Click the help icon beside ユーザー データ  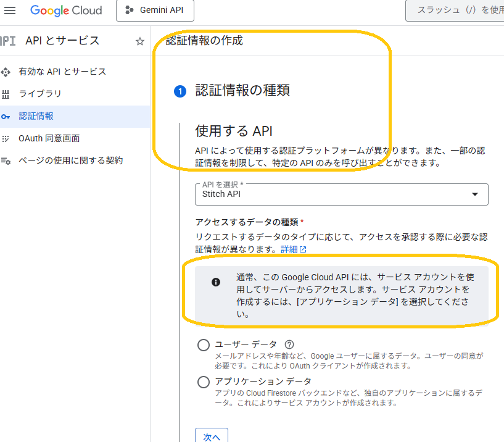pos(289,344)
